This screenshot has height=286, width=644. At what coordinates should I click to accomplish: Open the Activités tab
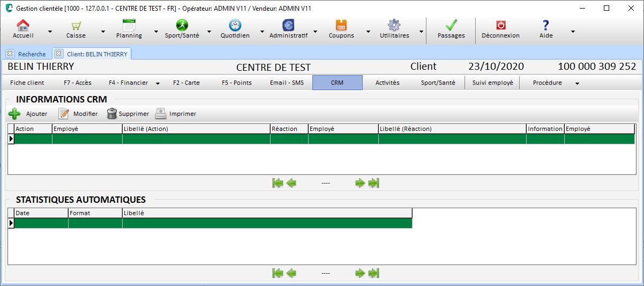click(x=387, y=83)
